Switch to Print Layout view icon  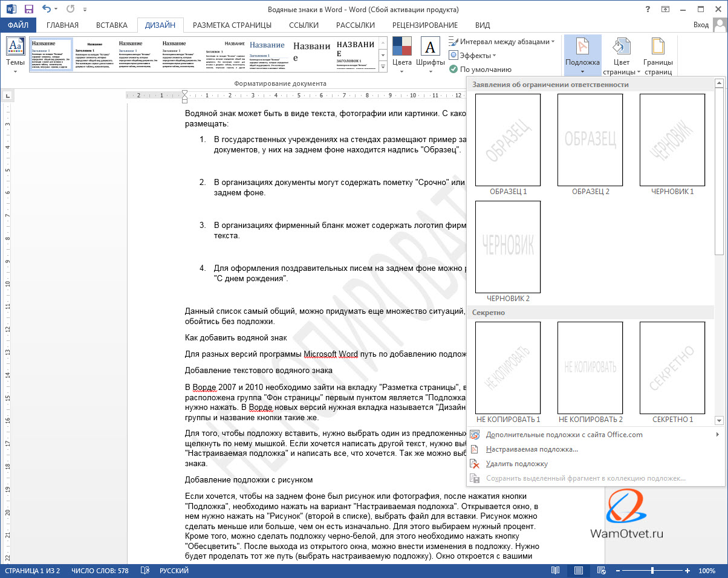click(579, 571)
